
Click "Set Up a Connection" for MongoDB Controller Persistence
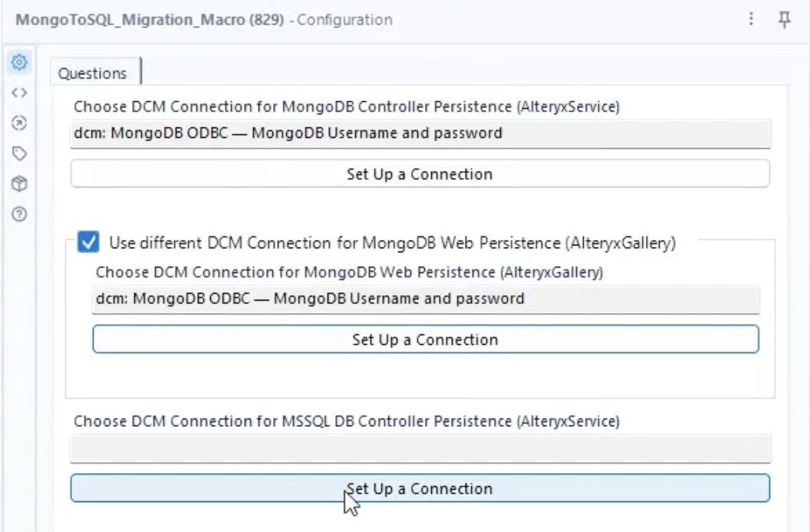coord(419,174)
